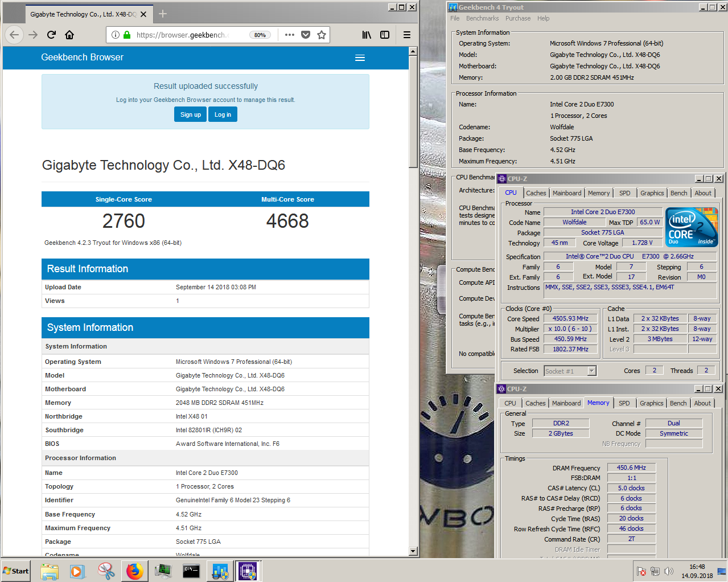This screenshot has width=728, height=582.
Task: Click the Firefox back arrow button
Action: pos(14,35)
